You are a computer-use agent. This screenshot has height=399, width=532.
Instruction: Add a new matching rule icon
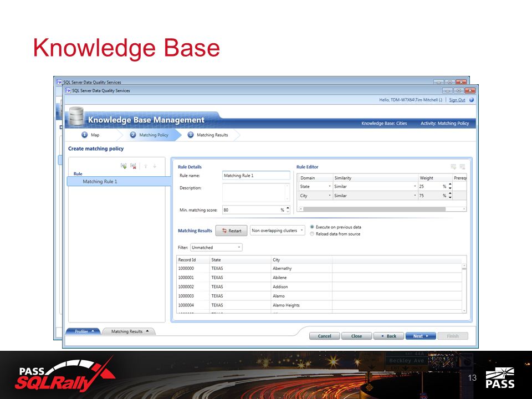coord(124,166)
